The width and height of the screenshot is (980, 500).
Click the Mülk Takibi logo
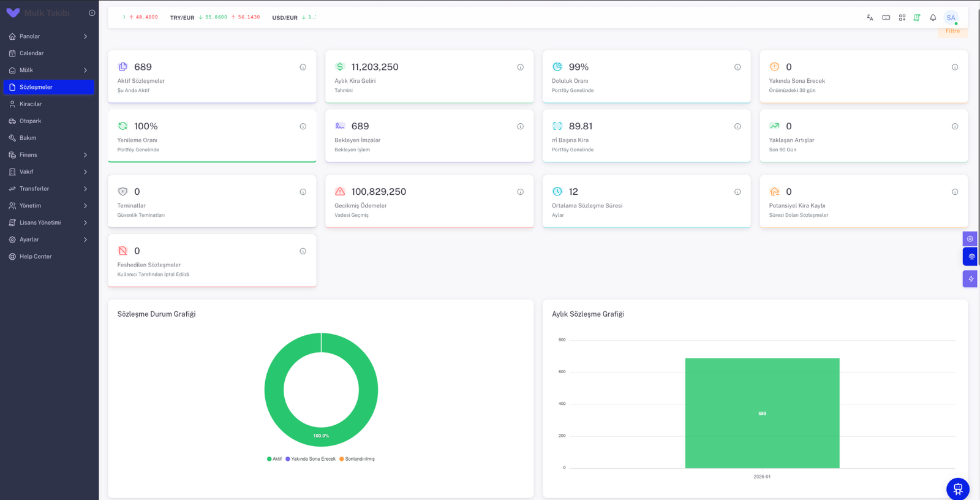tap(38, 13)
